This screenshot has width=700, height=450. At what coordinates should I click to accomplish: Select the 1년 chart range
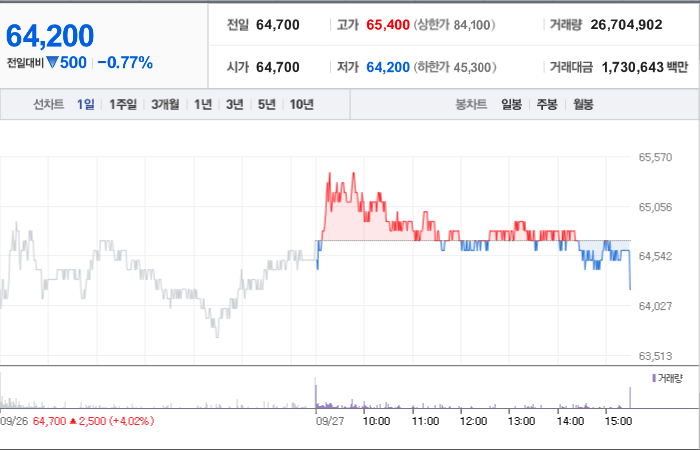[x=203, y=104]
